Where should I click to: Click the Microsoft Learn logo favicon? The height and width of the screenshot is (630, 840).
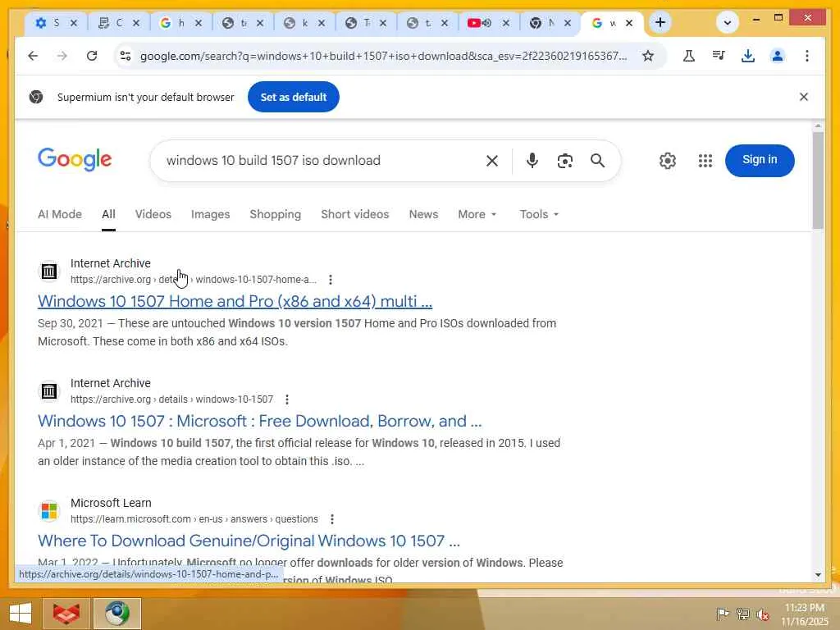point(49,510)
